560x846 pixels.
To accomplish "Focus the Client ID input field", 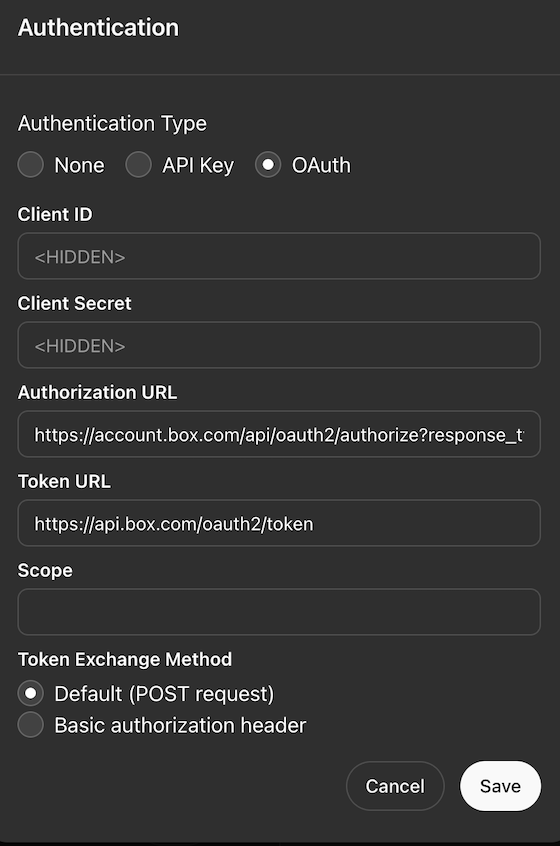I will [279, 256].
